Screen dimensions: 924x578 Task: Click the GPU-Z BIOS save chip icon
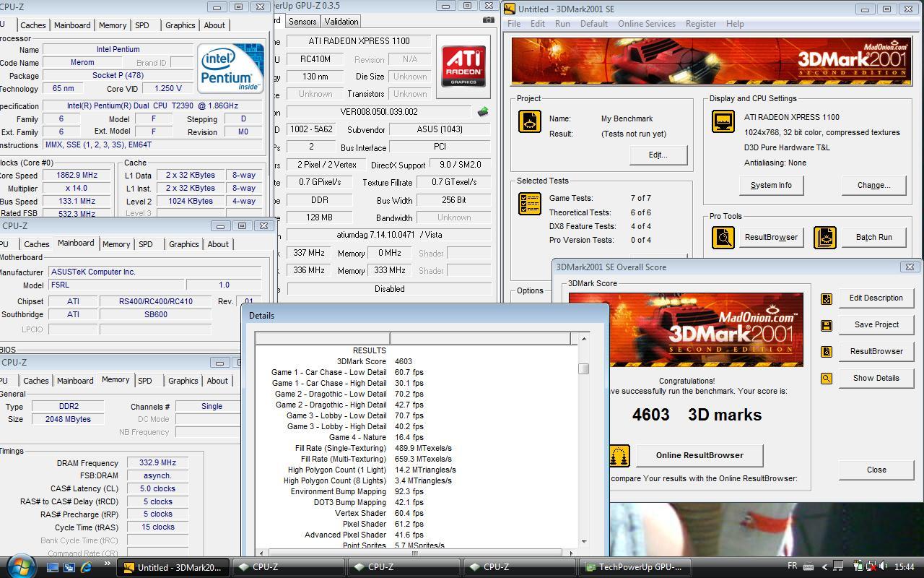[x=483, y=111]
